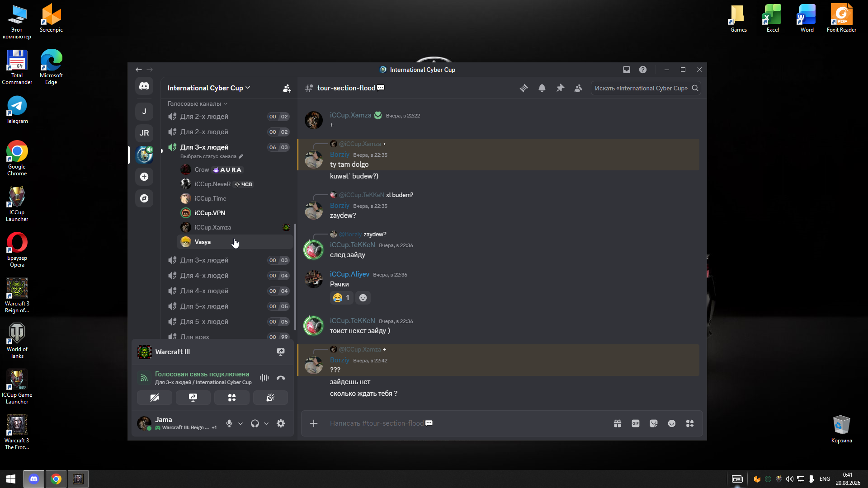Send a gift via gift icon

618,423
